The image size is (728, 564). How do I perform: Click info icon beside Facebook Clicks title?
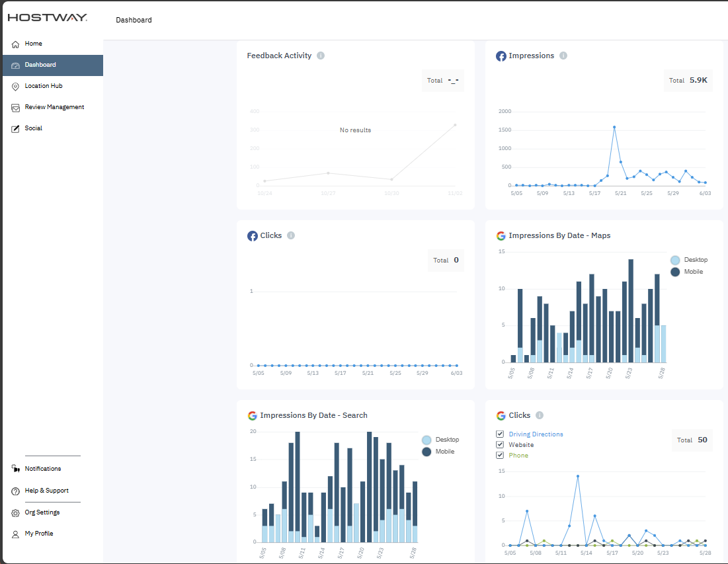coord(291,235)
